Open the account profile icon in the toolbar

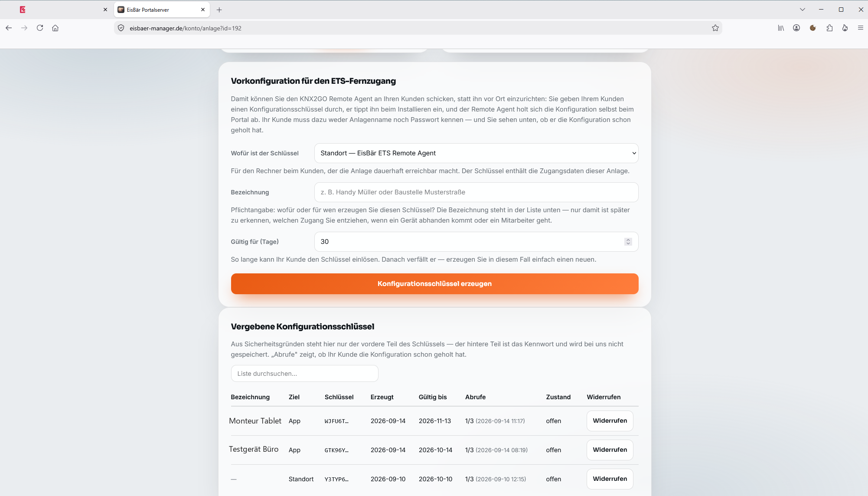click(x=796, y=28)
